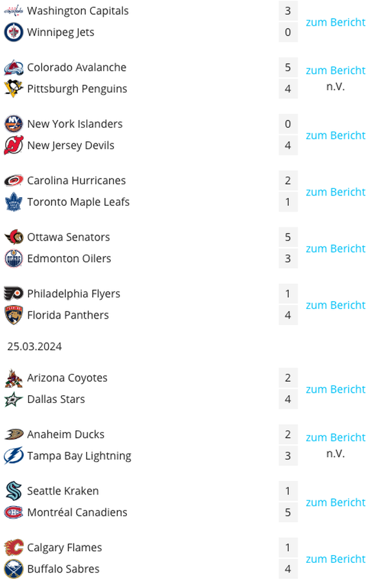Viewport: 375px width, 588px height.
Task: Open report for Hurricanes vs Maple Leafs
Action: tap(335, 192)
